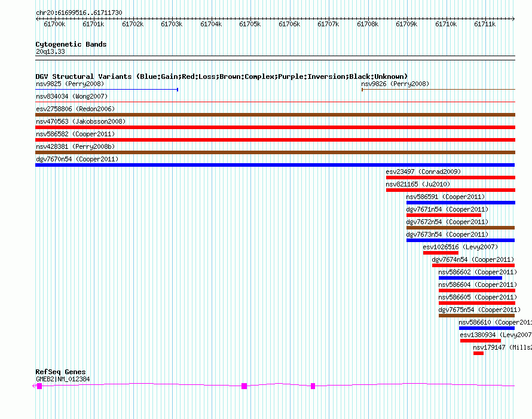The height and width of the screenshot is (419, 532).
Task: Select the nsv834034 (Wong2007) variant label
Action: click(72, 96)
